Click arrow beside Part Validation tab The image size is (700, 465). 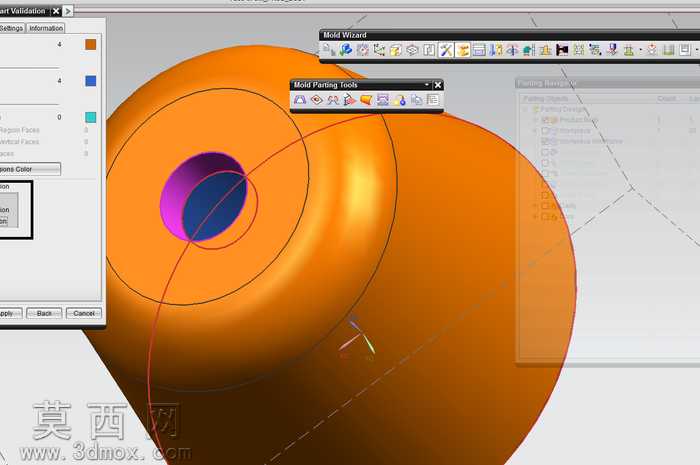click(67, 11)
